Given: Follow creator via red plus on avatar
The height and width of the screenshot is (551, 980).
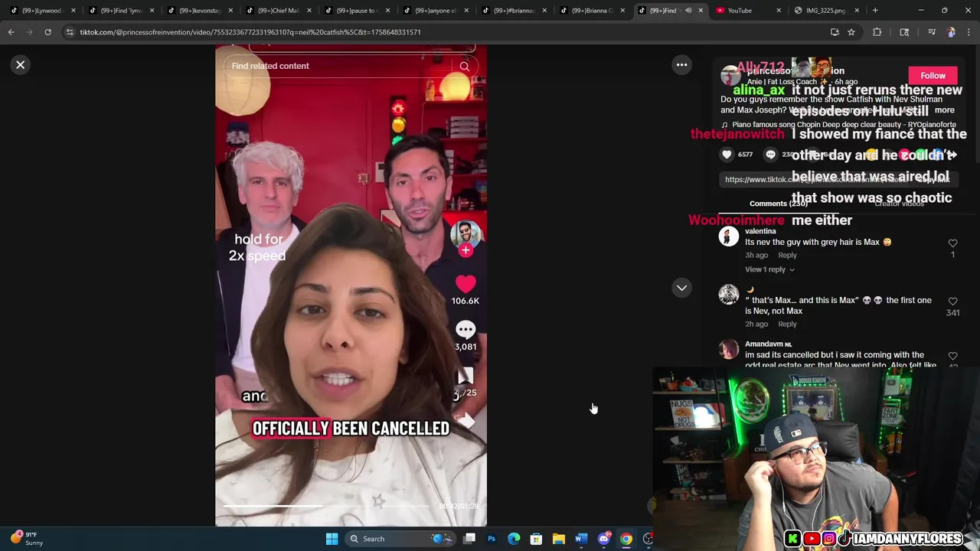Looking at the screenshot, I should coord(465,250).
